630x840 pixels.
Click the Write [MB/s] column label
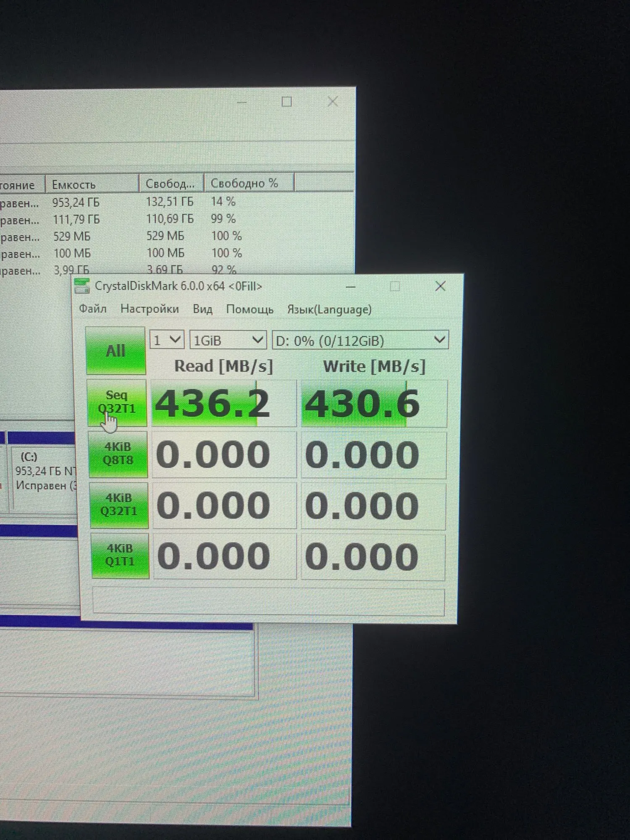tap(374, 366)
